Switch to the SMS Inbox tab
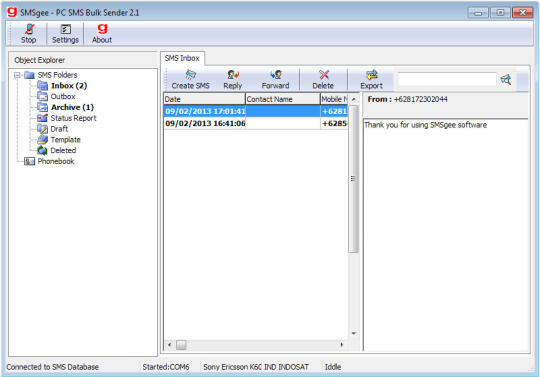This screenshot has height=377, width=540. coord(182,58)
